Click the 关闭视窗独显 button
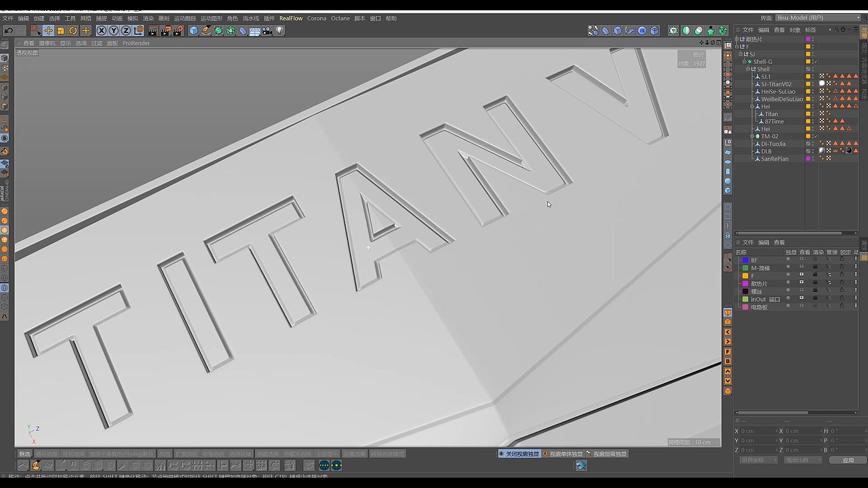The width and height of the screenshot is (868, 488). (x=519, y=453)
